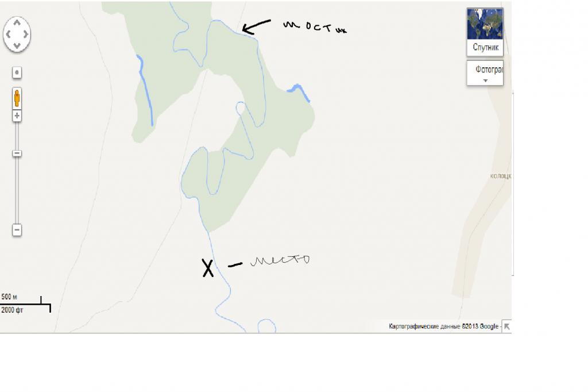Click the small blue lake east of forest
Image resolution: width=588 pixels, height=392 pixels.
(299, 92)
